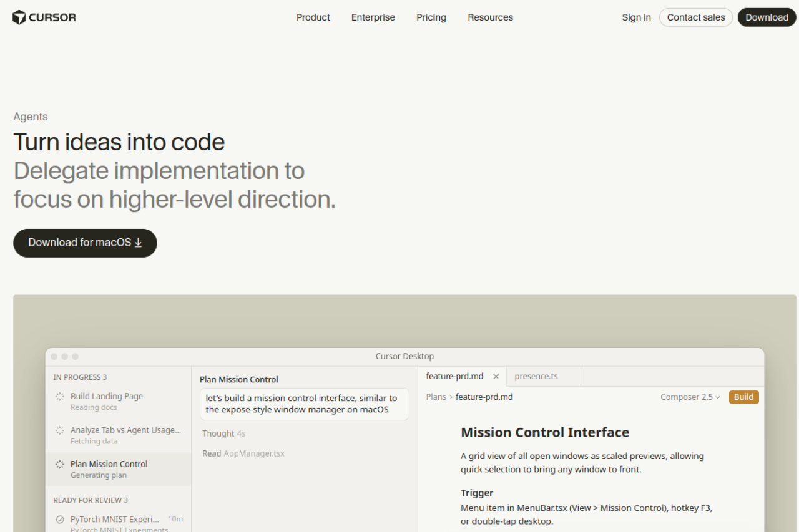Viewport: 799px width, 532px height.
Task: Click the checkmark icon beside PyTorch MNIST Experi...
Action: (x=60, y=519)
